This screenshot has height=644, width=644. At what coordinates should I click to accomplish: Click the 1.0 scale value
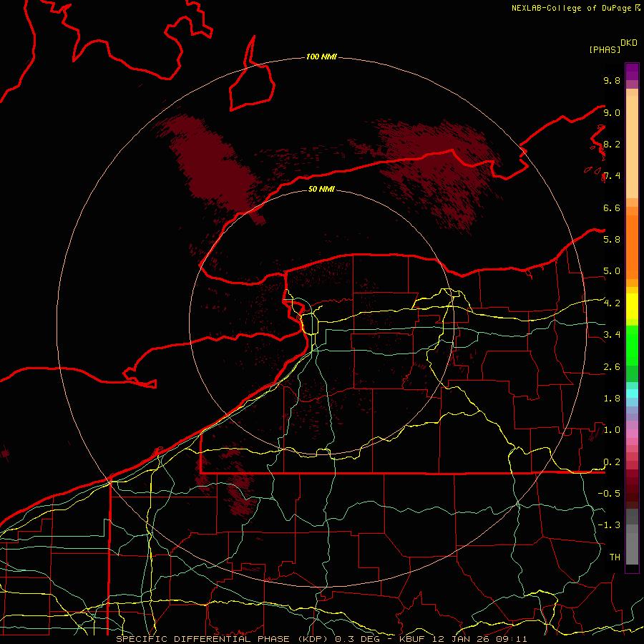pos(612,430)
